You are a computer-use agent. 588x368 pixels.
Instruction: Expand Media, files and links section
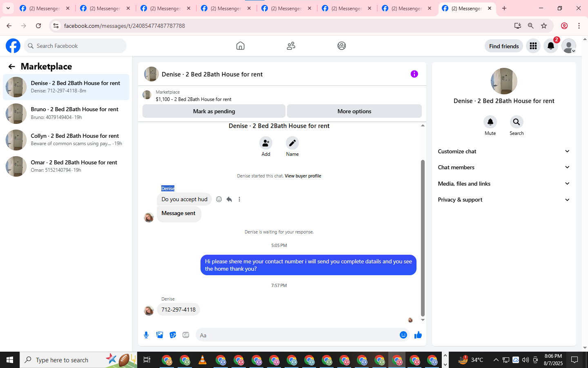[x=504, y=184]
